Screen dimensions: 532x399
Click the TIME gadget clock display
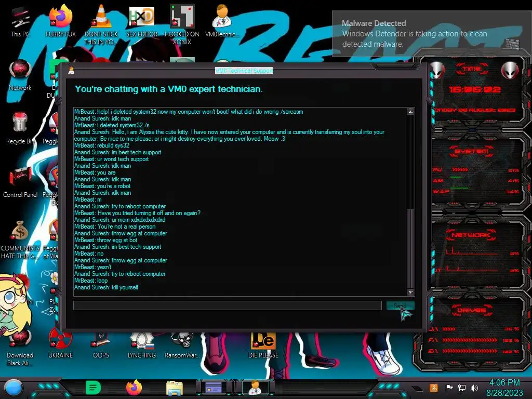[474, 89]
